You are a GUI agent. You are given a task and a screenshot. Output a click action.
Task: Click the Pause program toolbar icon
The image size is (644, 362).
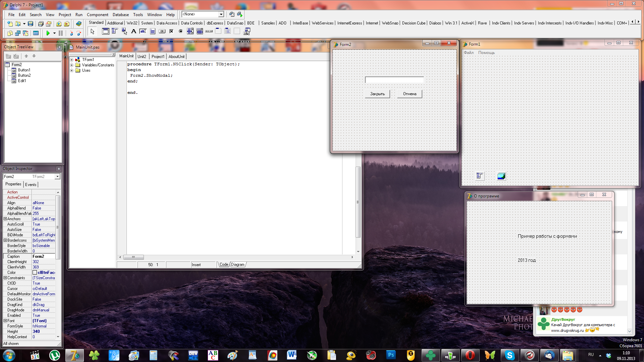61,33
